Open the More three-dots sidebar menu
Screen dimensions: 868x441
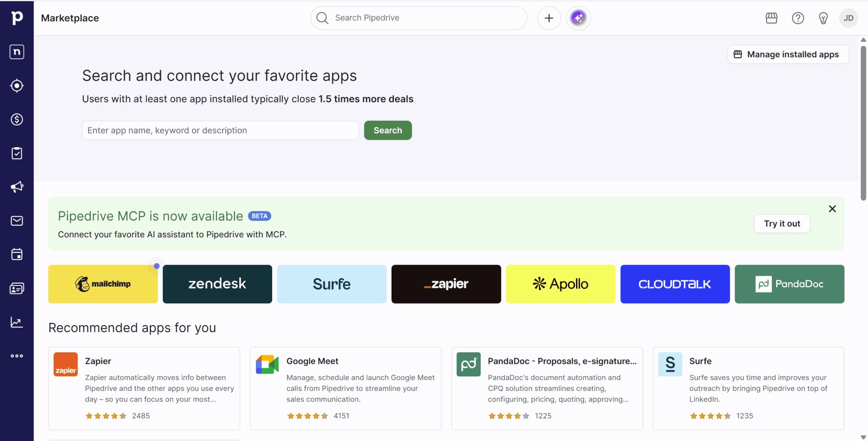17,356
